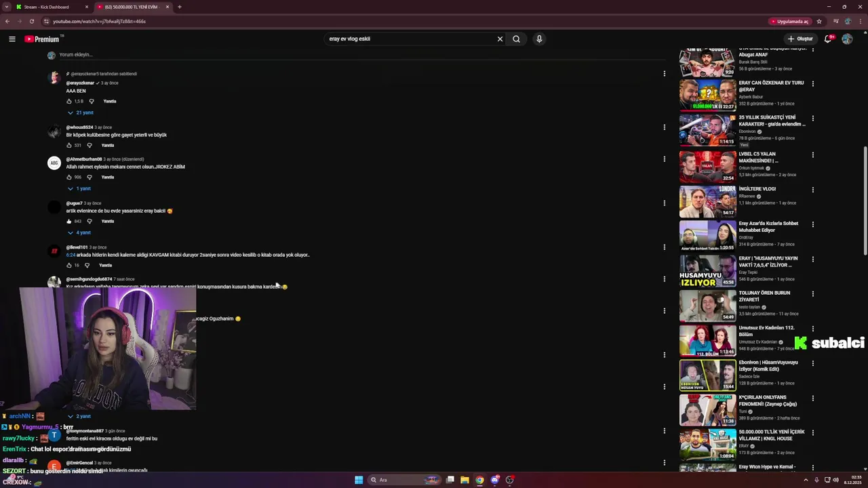Open @Ahmetburhan08 profile avatar
The image size is (868, 488).
point(54,163)
